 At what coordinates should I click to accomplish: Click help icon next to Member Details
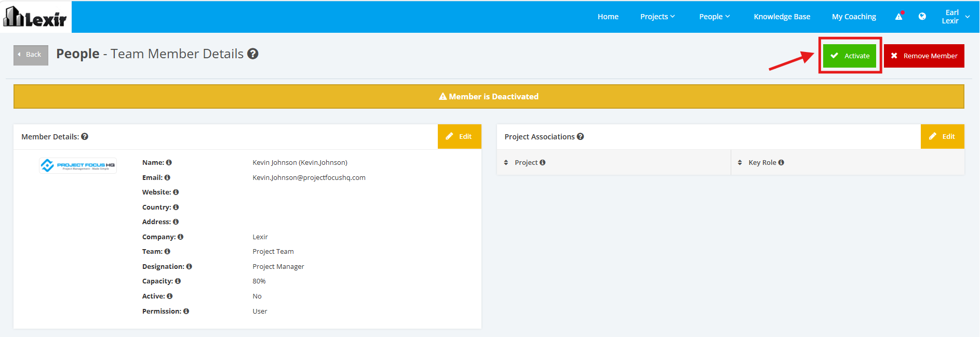(85, 136)
